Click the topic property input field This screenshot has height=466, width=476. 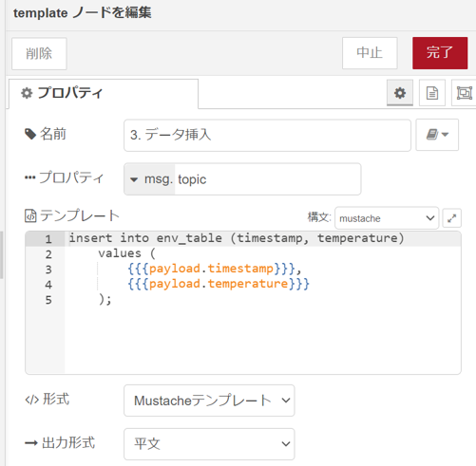pyautogui.click(x=268, y=179)
